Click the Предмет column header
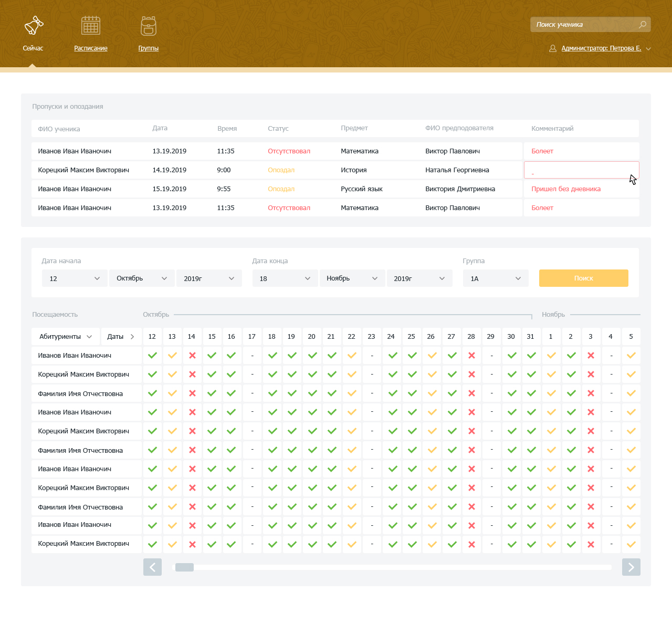 point(354,128)
